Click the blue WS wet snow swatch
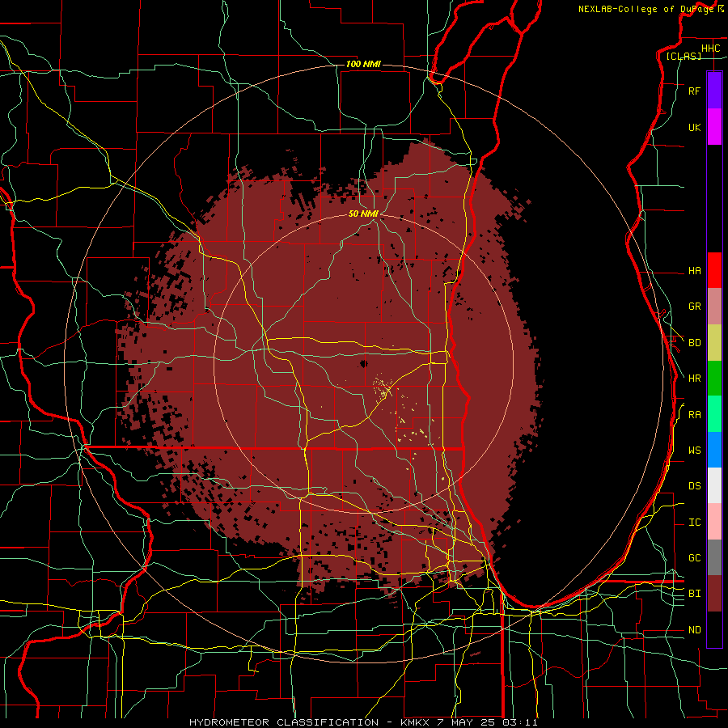The image size is (728, 728). [x=714, y=450]
